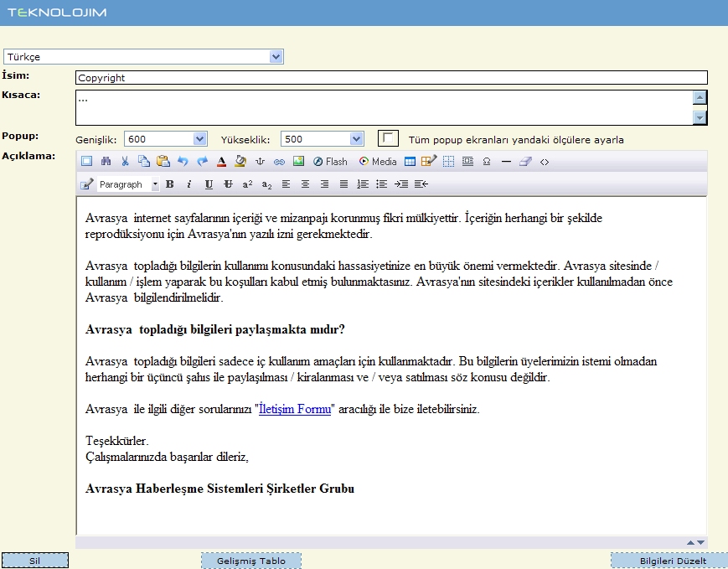
Task: Click the İletişim Formu link
Action: point(295,409)
